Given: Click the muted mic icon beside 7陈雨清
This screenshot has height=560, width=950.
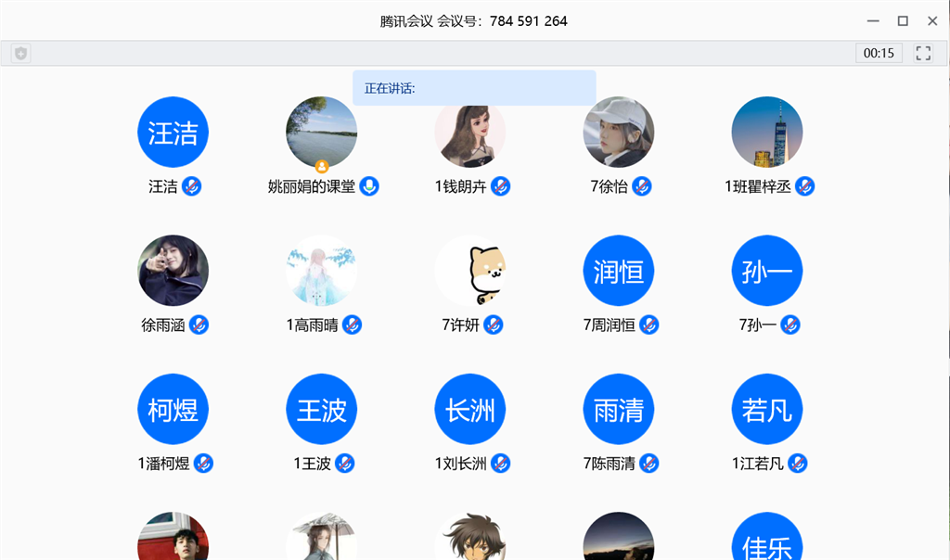Looking at the screenshot, I should [x=648, y=464].
